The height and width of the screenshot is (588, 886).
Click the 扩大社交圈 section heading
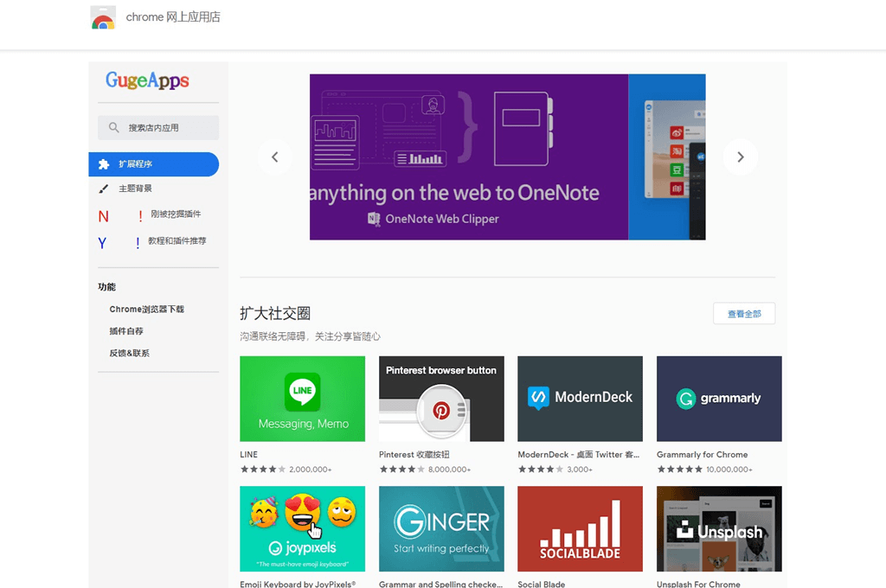tap(275, 314)
